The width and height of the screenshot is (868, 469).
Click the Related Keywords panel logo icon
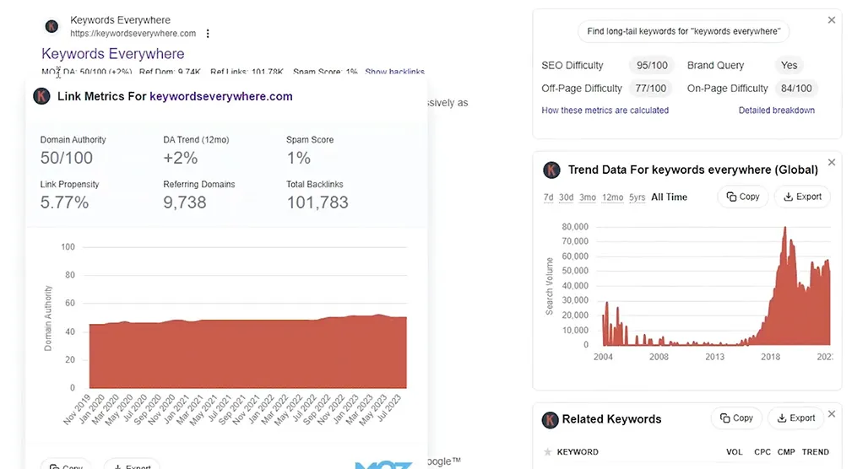point(550,420)
